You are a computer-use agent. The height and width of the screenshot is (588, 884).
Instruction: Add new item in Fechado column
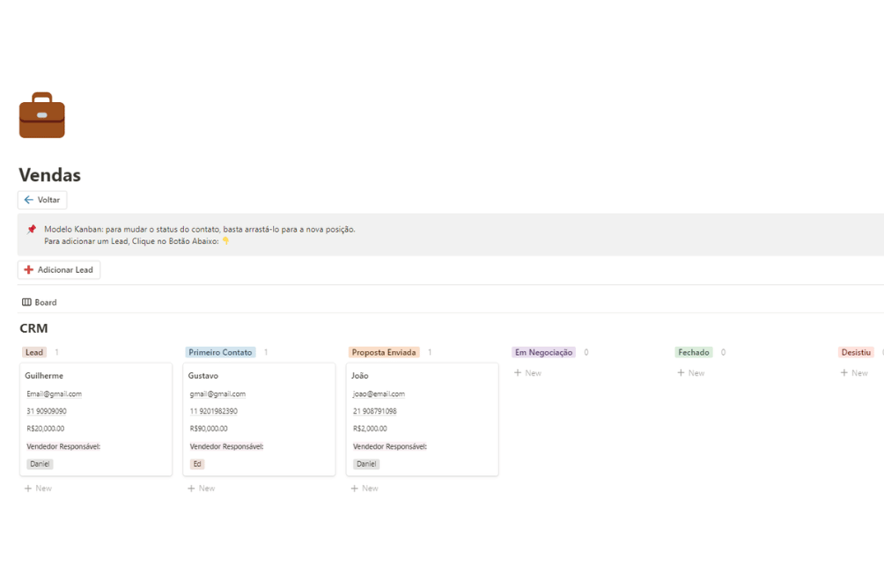click(690, 373)
